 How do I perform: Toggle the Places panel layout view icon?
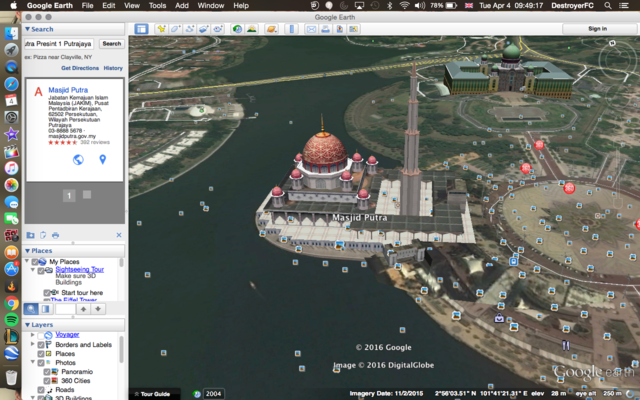click(46, 309)
